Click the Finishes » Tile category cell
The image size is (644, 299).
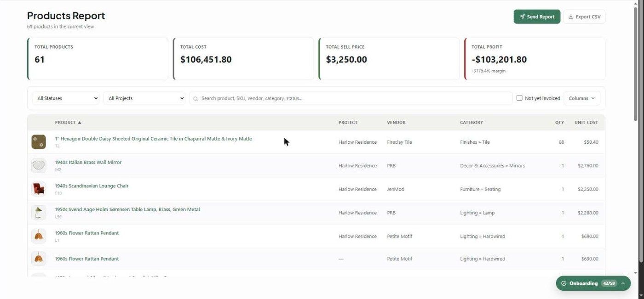pos(475,142)
